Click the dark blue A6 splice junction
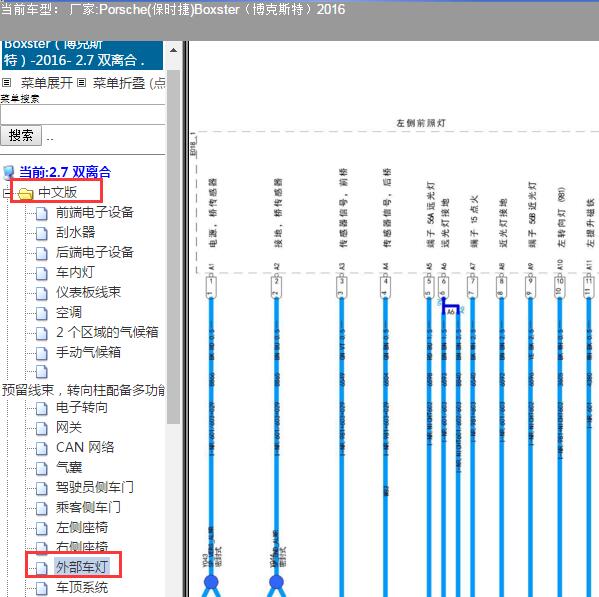This screenshot has width=599, height=597. pos(450,307)
